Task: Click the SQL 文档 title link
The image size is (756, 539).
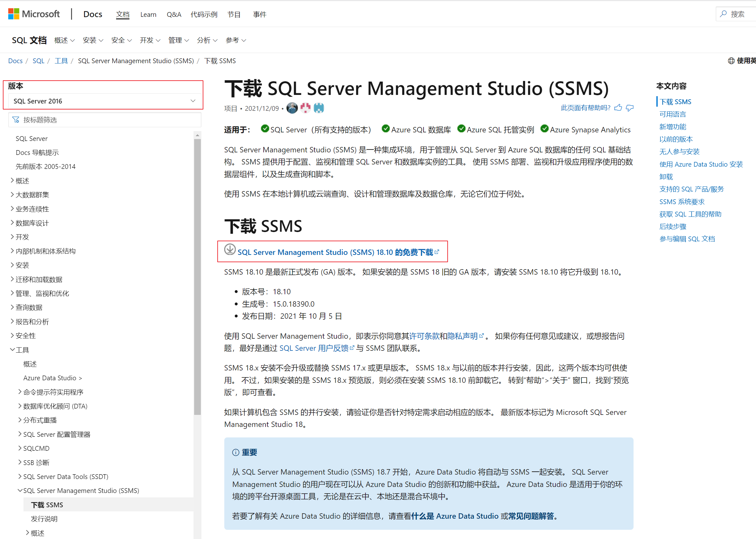Action: [29, 40]
